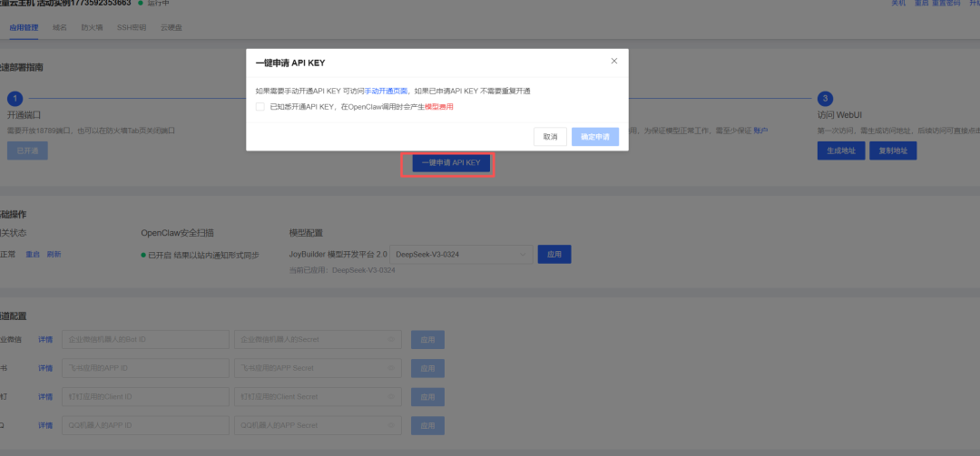Focus the QQ机器人的APP Secret field
980x456 pixels.
click(x=318, y=425)
